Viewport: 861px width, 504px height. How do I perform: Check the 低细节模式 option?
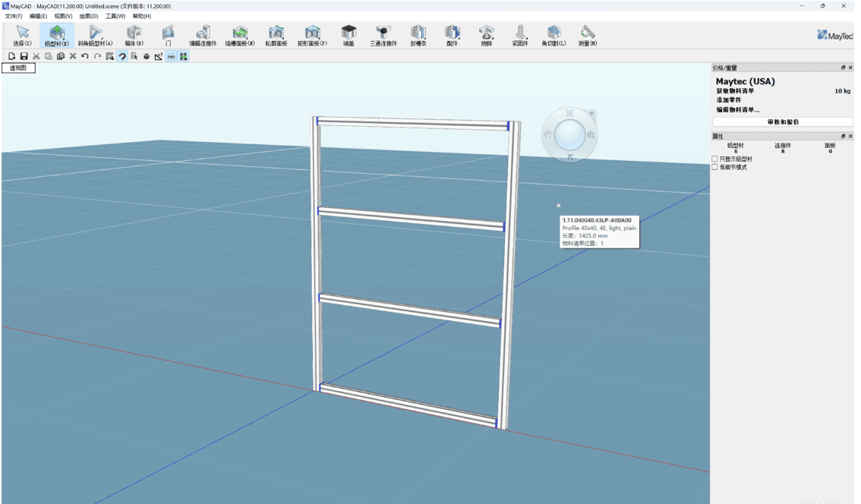tap(714, 167)
